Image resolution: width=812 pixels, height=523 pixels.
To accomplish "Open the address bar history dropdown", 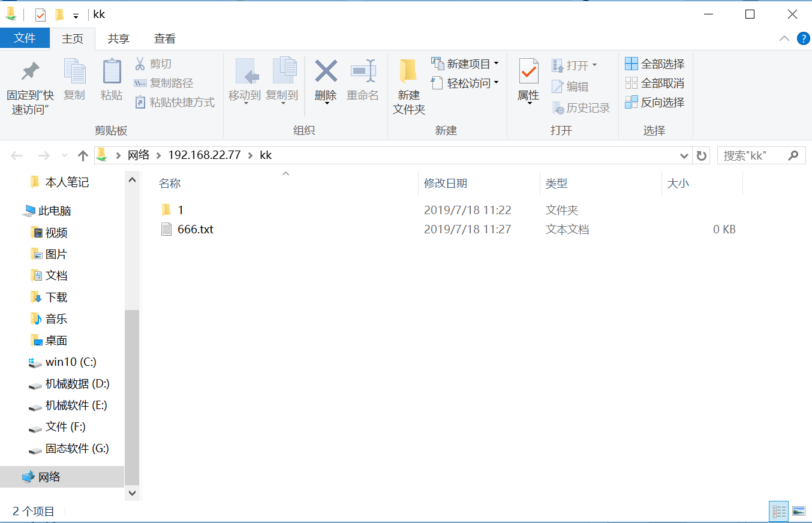I will click(x=684, y=155).
